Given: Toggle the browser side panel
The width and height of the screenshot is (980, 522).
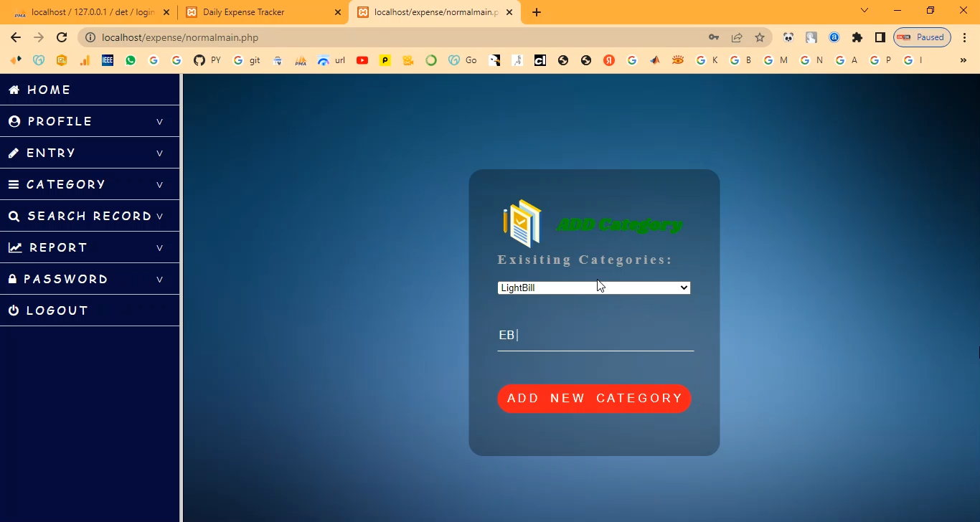Looking at the screenshot, I should tap(880, 37).
